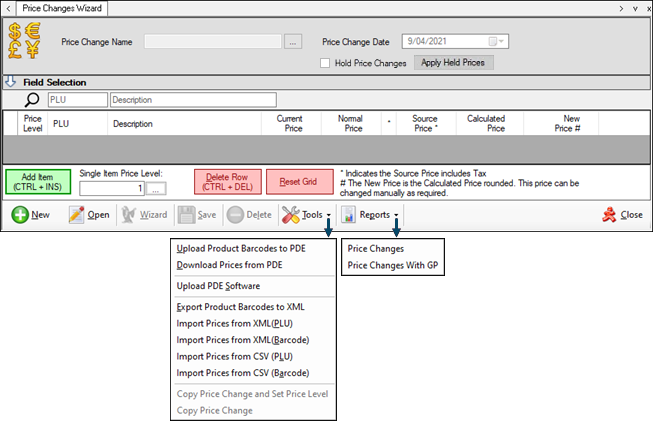Click the Price Change Date field
Screen dimensions: 653x421
click(455, 41)
